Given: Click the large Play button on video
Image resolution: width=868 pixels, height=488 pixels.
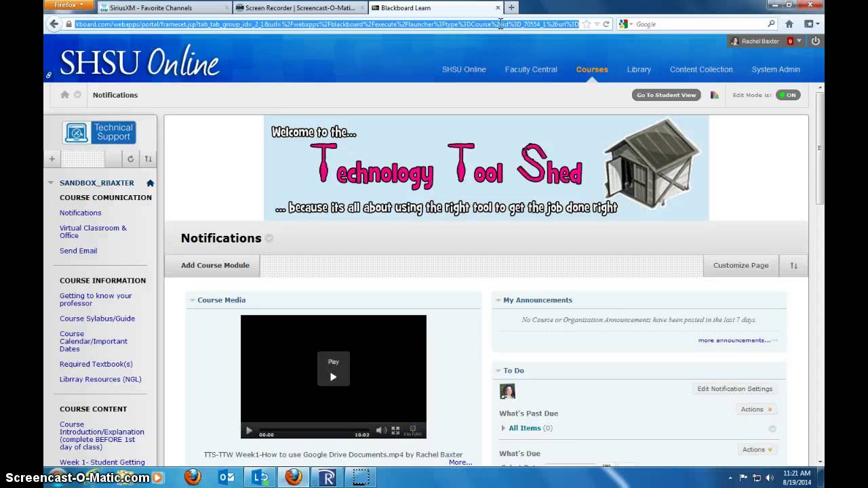Looking at the screenshot, I should 334,369.
